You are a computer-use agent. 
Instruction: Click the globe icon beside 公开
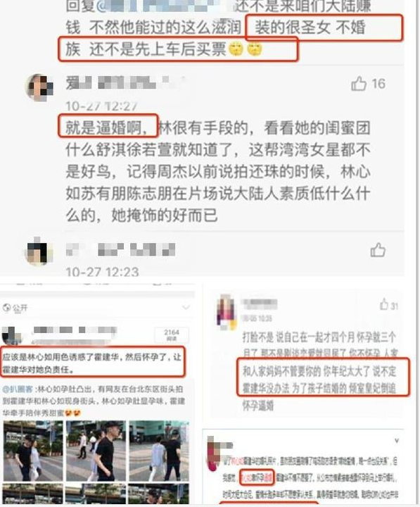click(6, 308)
